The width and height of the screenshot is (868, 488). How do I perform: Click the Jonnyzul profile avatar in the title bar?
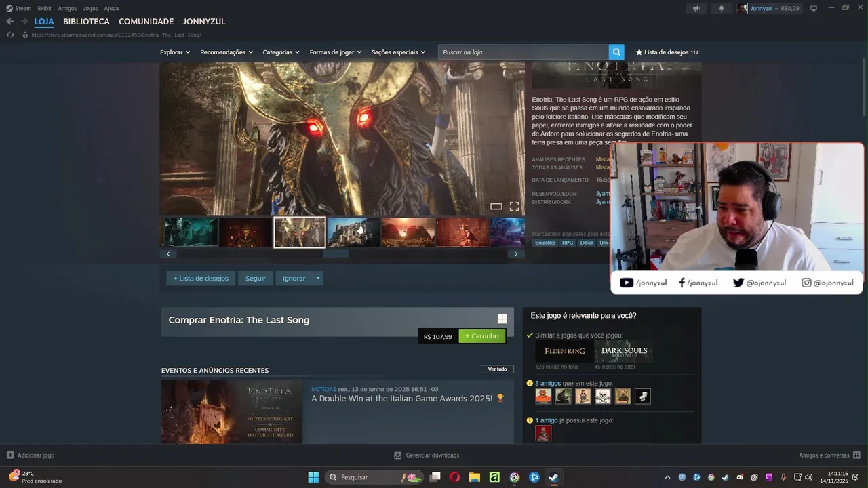(x=743, y=8)
